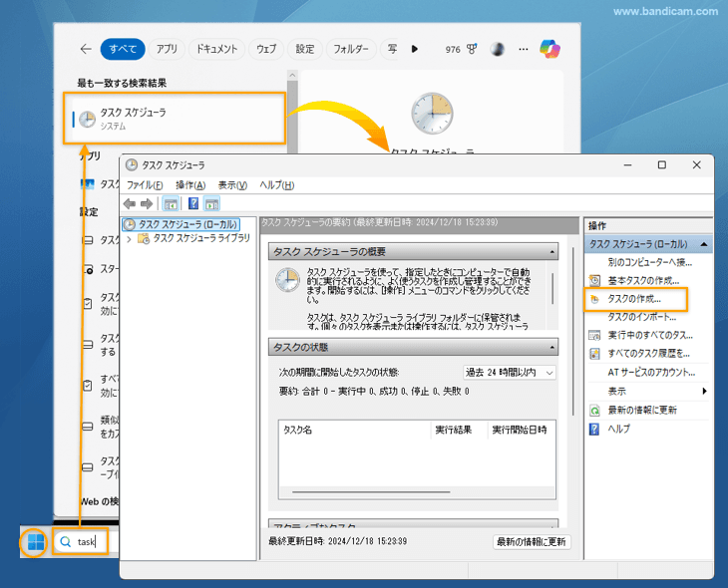Click the 実行開始日時 column header
The height and width of the screenshot is (588, 728).
(x=519, y=431)
